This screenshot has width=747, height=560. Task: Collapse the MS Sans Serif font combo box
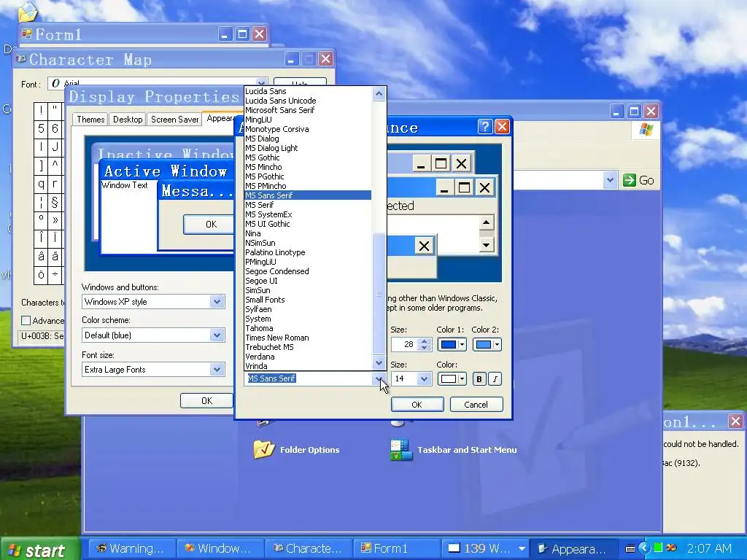(x=379, y=379)
